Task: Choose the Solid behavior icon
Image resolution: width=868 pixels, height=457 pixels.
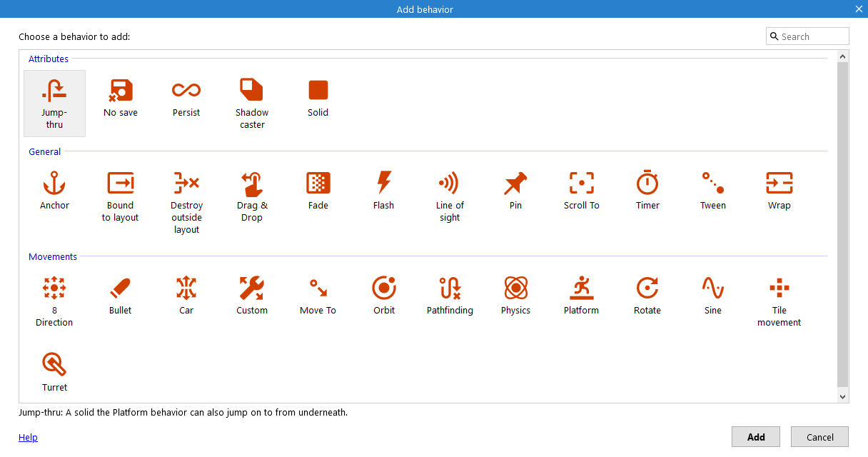Action: pyautogui.click(x=318, y=91)
